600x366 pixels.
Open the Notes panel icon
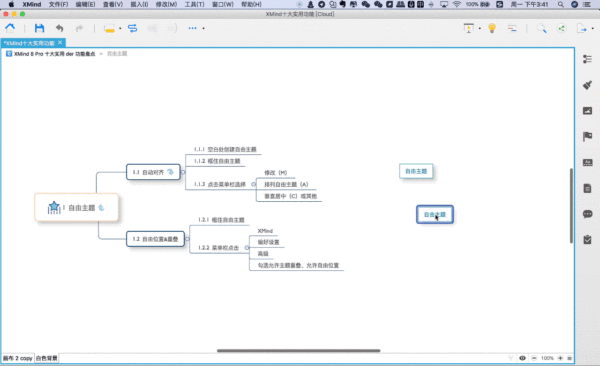[x=587, y=188]
